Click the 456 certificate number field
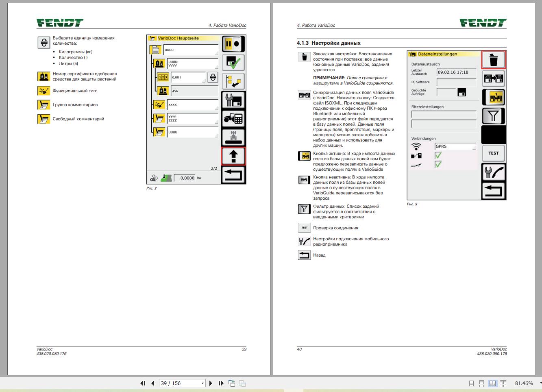Image resolution: width=542 pixels, height=392 pixels. (x=195, y=91)
